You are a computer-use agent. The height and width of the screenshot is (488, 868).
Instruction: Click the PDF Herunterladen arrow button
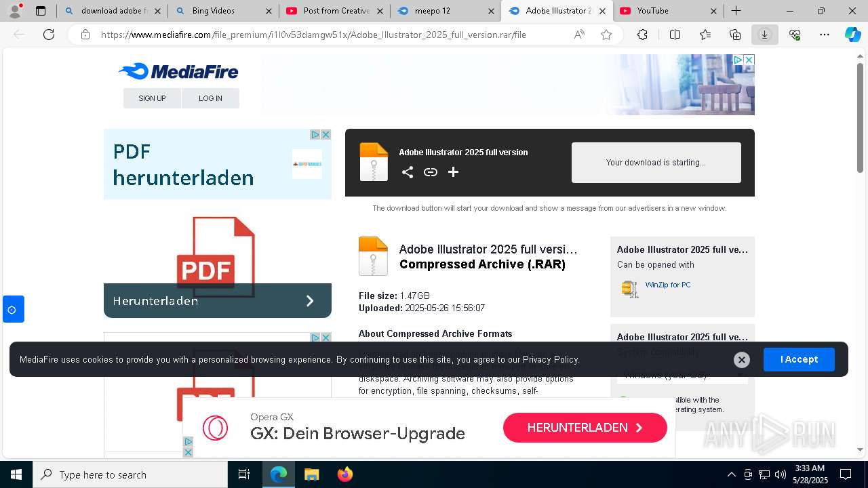310,301
